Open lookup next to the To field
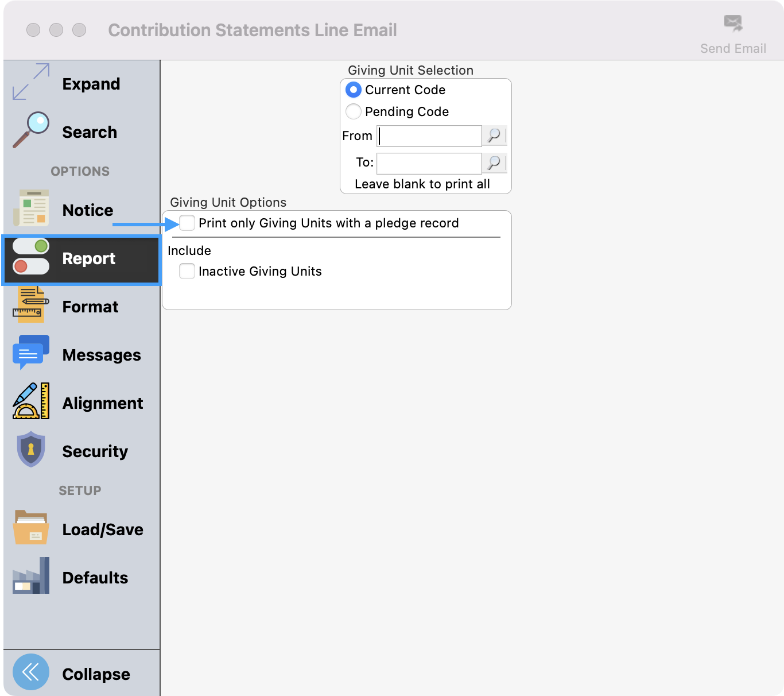Screen dimensions: 784x696 click(x=494, y=163)
